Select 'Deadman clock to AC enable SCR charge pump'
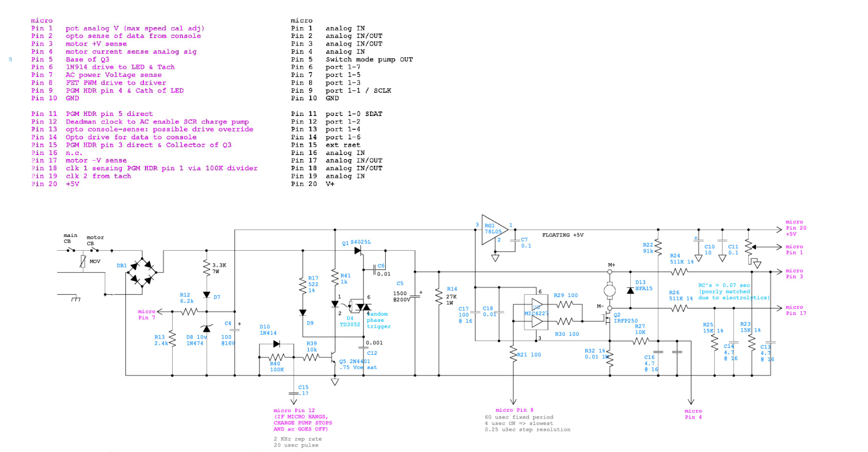Screen dimensions: 868x452 click(x=157, y=121)
